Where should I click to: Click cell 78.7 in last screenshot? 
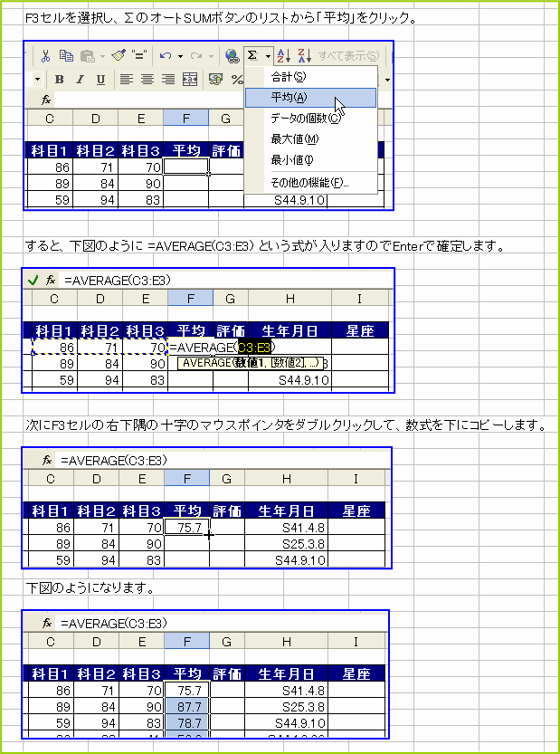point(187,722)
